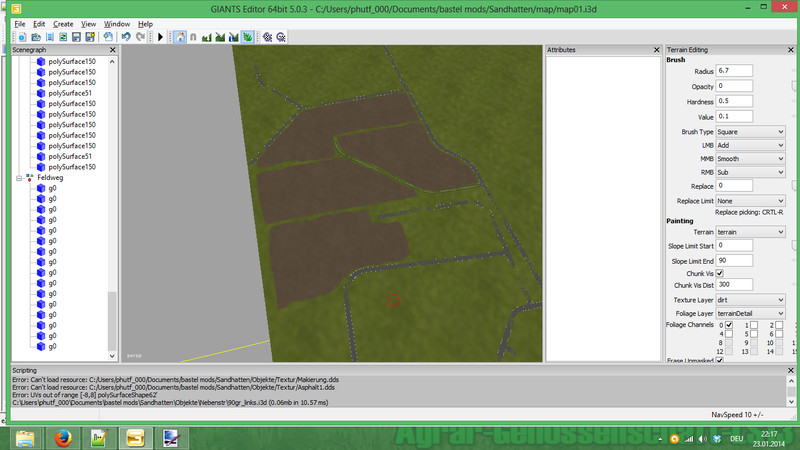The height and width of the screenshot is (450, 800).
Task: Select the Feldweg transform group node
Action: point(50,178)
